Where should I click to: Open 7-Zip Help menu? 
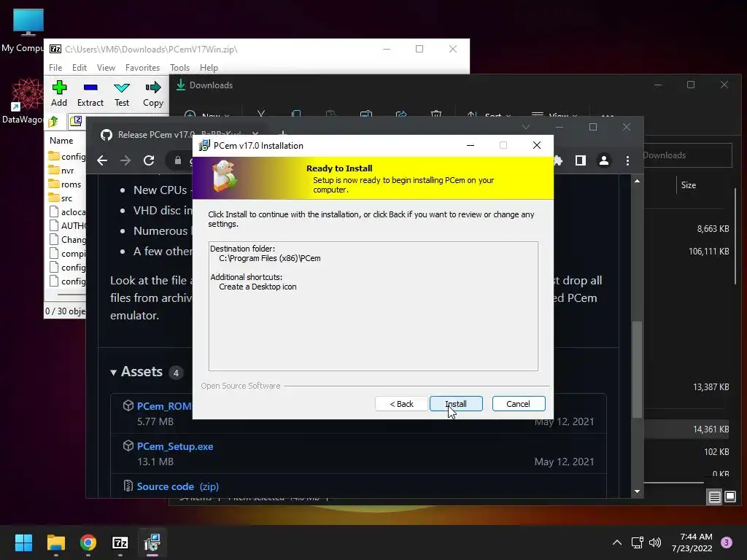[x=209, y=68]
